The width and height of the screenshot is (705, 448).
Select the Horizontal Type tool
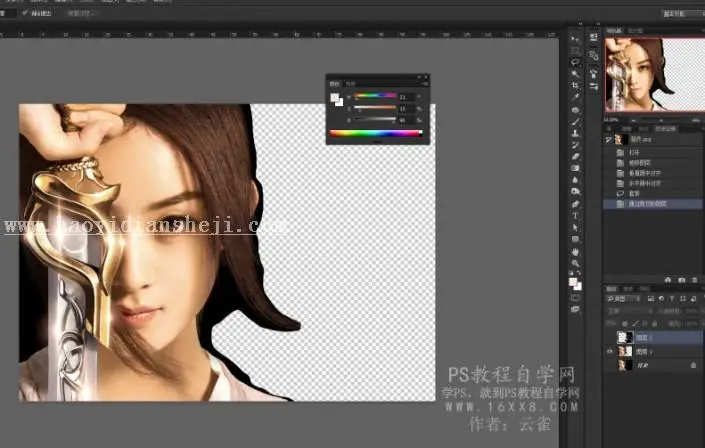tap(575, 216)
